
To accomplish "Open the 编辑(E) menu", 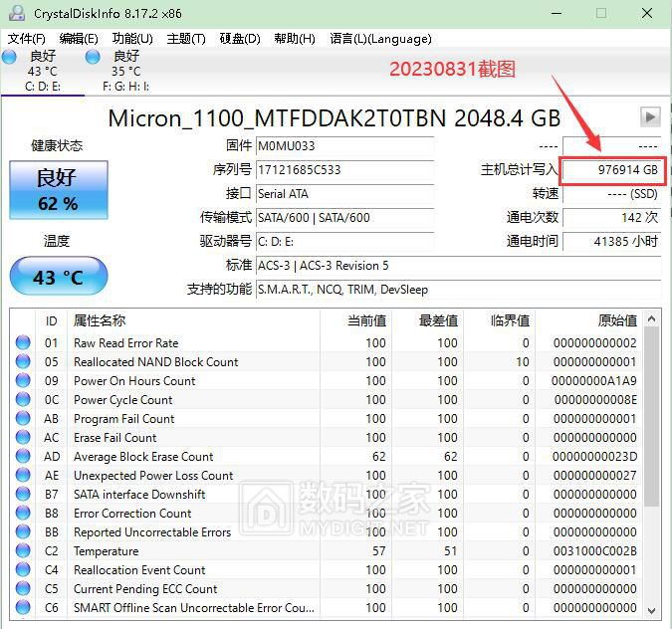I will pos(79,39).
